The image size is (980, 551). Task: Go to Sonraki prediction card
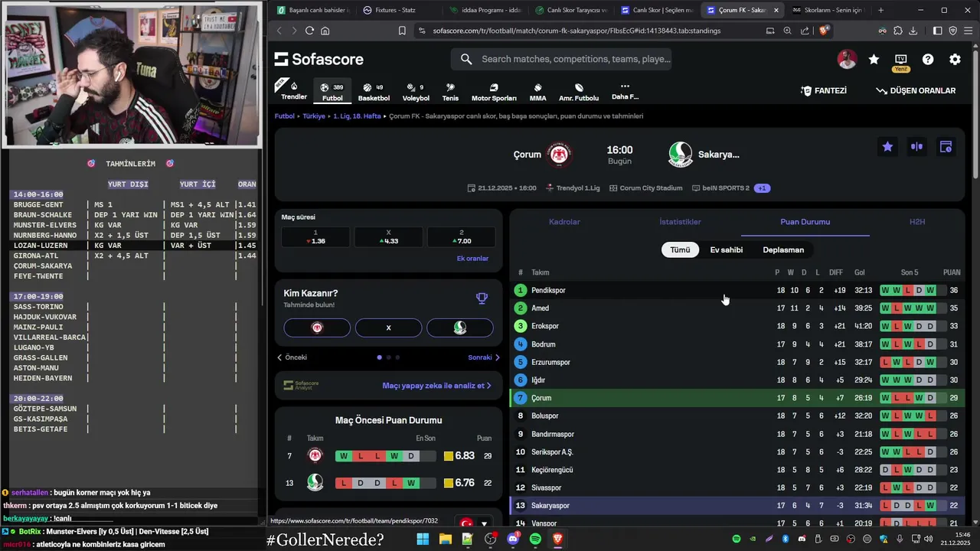[484, 357]
